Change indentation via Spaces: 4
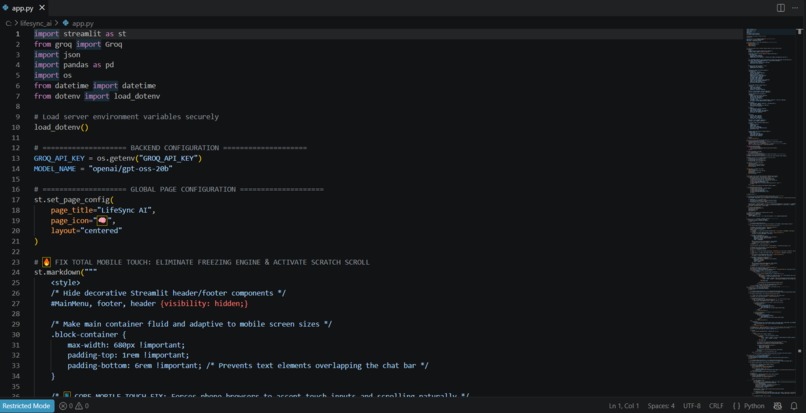This screenshot has height=413, width=806. coord(661,406)
